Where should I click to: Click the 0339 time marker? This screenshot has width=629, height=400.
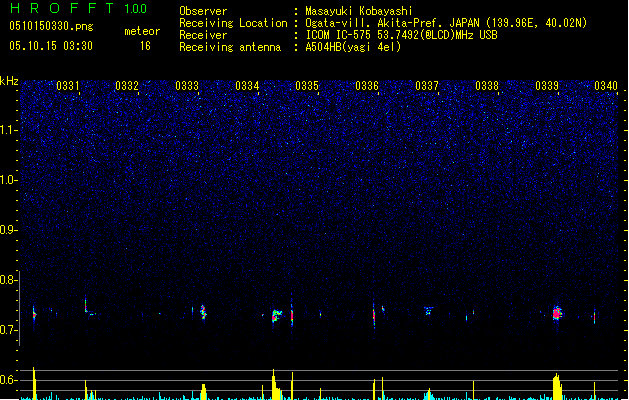pyautogui.click(x=547, y=86)
